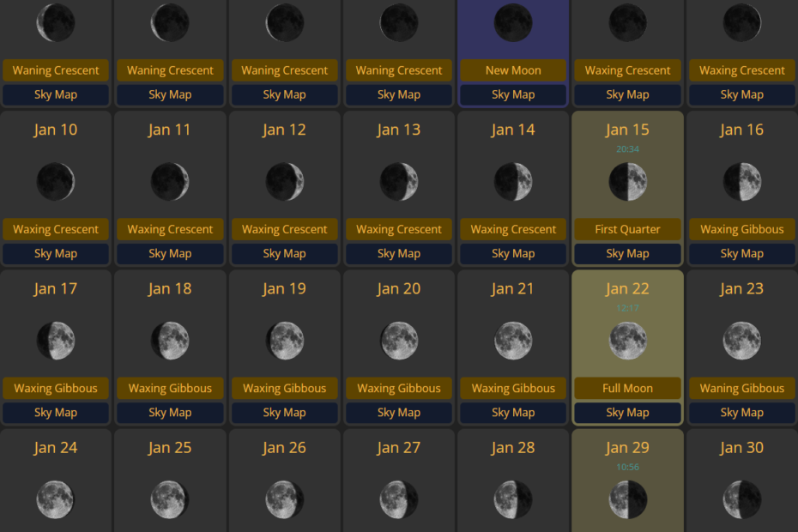The image size is (798, 532).
Task: Select the Jan 17 date heading
Action: coord(56,288)
